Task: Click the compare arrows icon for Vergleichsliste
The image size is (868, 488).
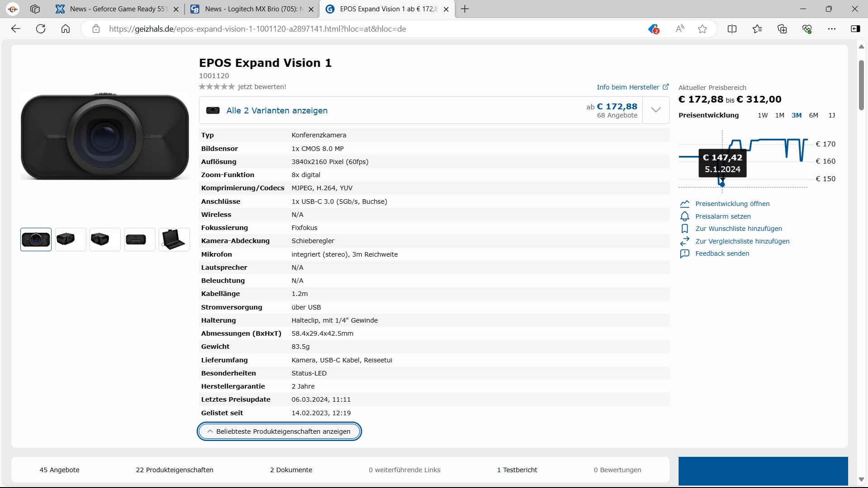Action: point(684,241)
